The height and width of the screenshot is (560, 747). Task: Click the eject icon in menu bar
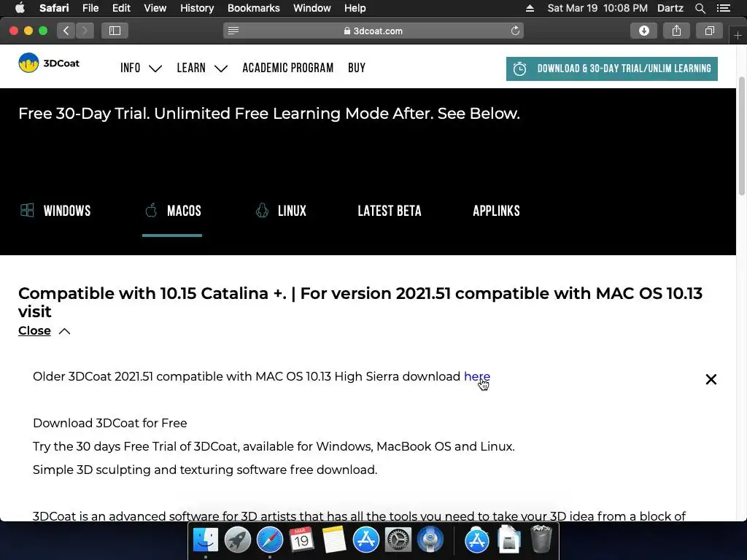coord(530,8)
